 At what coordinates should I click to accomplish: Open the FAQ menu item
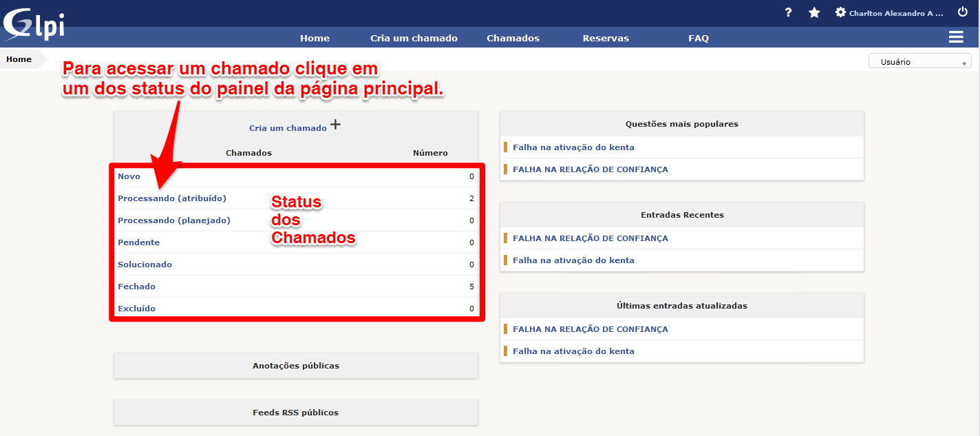pos(699,38)
